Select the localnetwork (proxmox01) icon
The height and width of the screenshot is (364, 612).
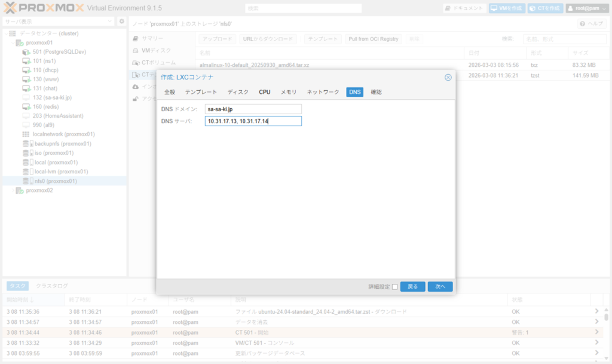(x=26, y=134)
